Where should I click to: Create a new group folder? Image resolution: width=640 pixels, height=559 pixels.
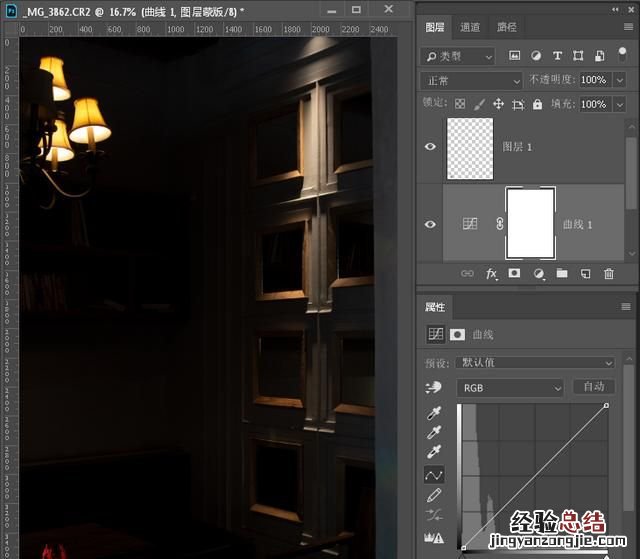[x=562, y=273]
